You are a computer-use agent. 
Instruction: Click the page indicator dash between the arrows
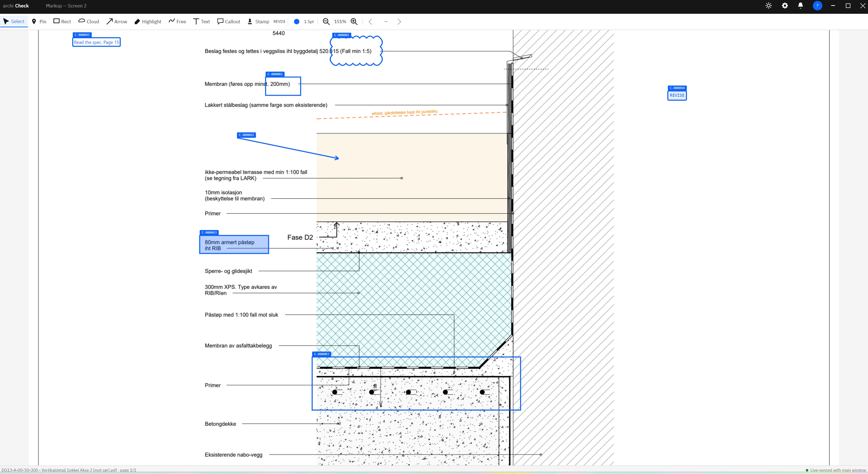(x=386, y=21)
